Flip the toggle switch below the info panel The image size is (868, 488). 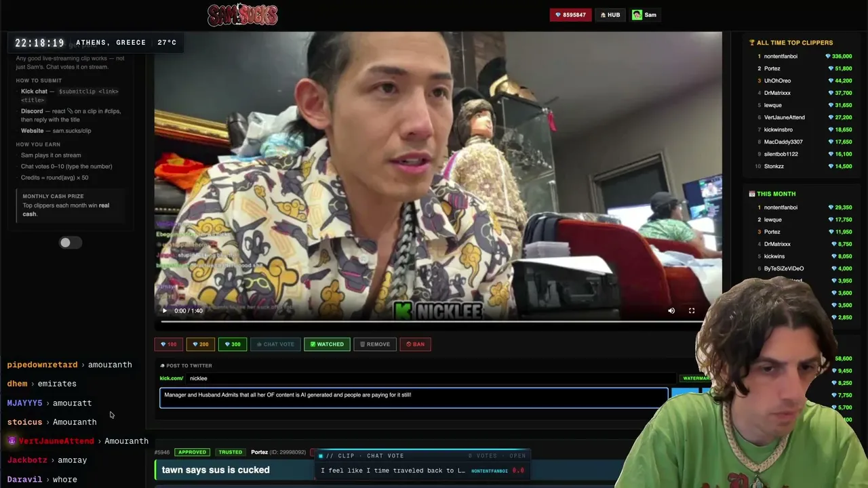[70, 243]
